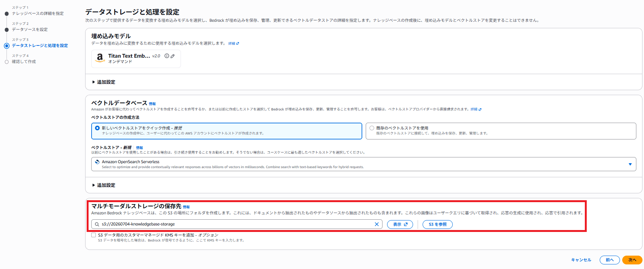Click the Titan Text Emb... model name
Image resolution: width=644 pixels, height=269 pixels.
[x=129, y=56]
